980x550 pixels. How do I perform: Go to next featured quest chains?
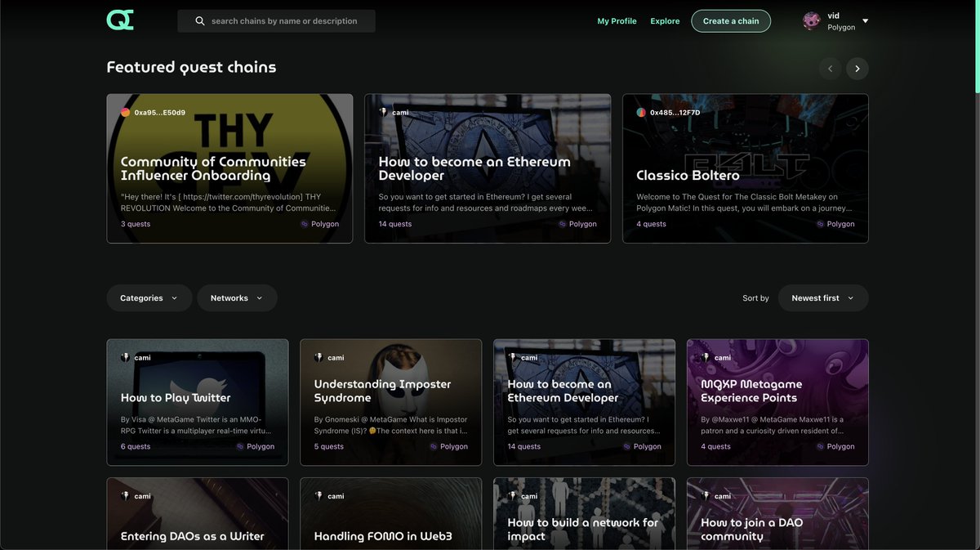(x=857, y=69)
